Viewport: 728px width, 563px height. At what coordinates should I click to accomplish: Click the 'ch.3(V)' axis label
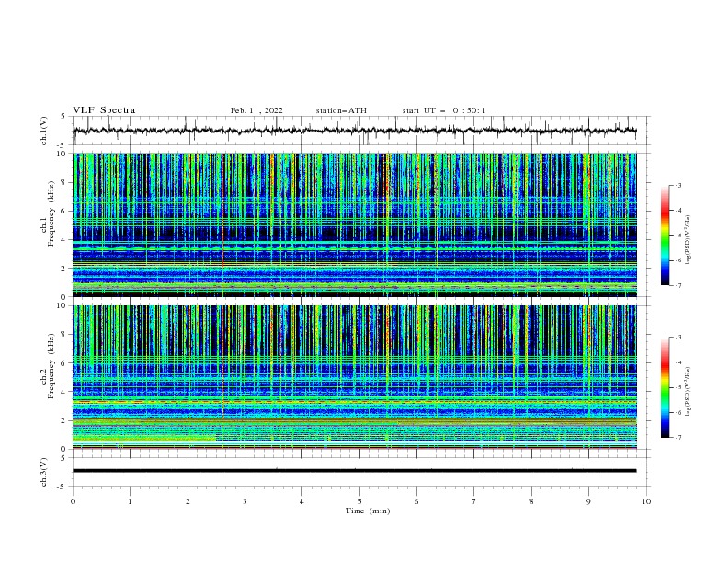tap(44, 472)
